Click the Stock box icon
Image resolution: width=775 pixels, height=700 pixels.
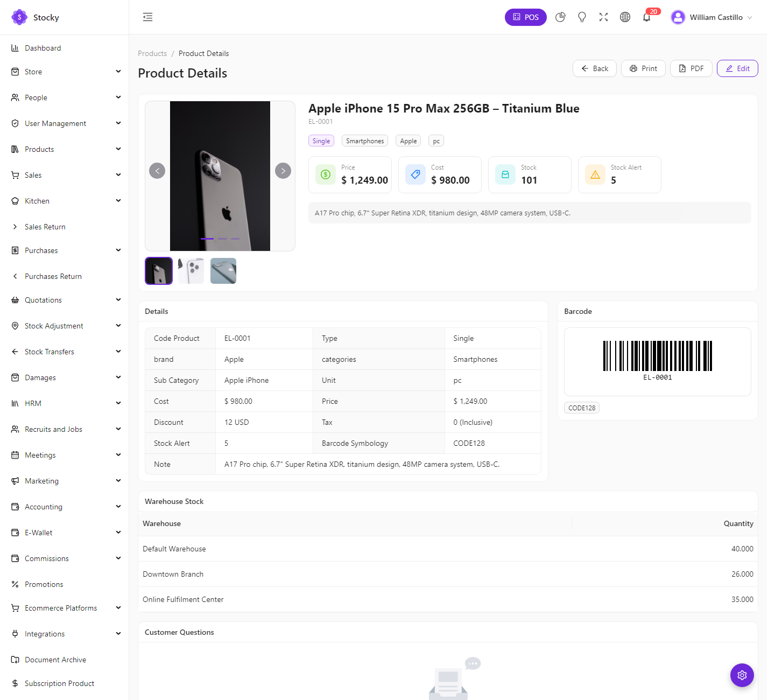[x=505, y=174]
